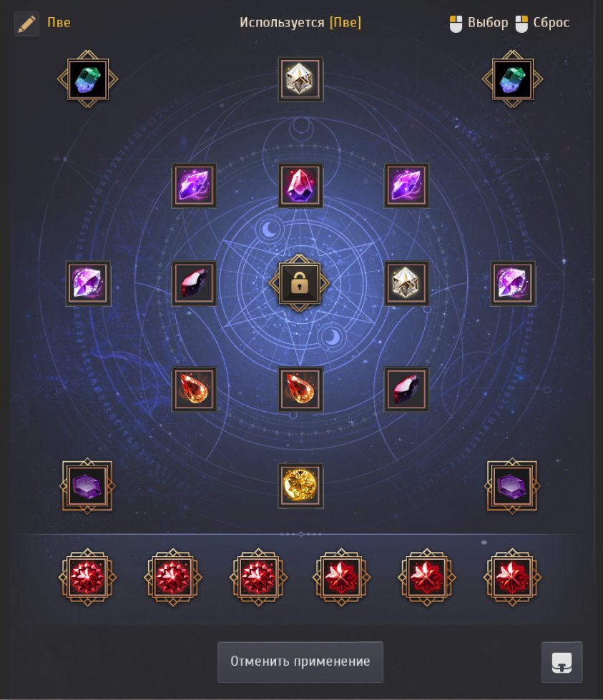Click the last red star gem in bottom row
Screen dimensions: 603x700
click(x=512, y=577)
